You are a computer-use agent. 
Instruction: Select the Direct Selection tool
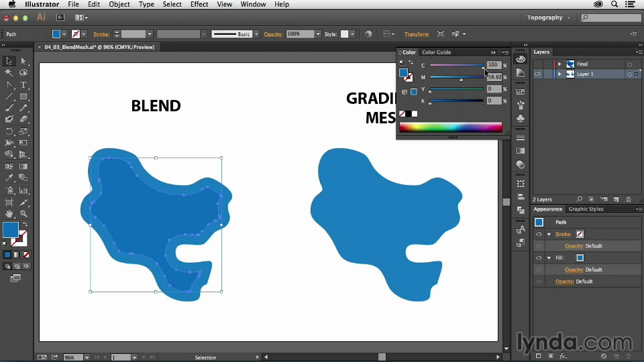23,61
